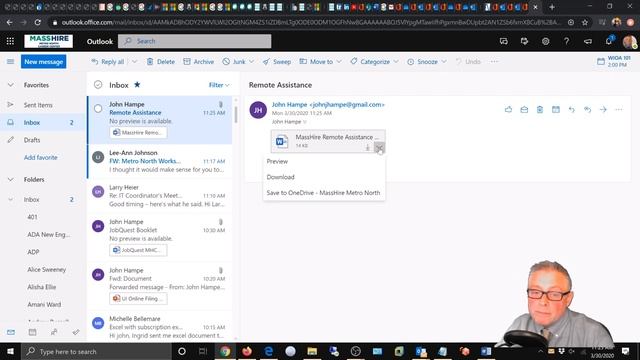Screen dimensions: 640x360
Task: Click the Add favorite link
Action: tap(40, 157)
